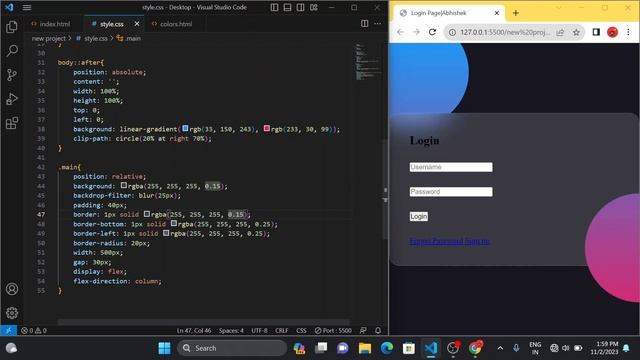Viewport: 640px width, 360px height.
Task: Open the Manage gear in VS Code
Action: tap(12, 313)
